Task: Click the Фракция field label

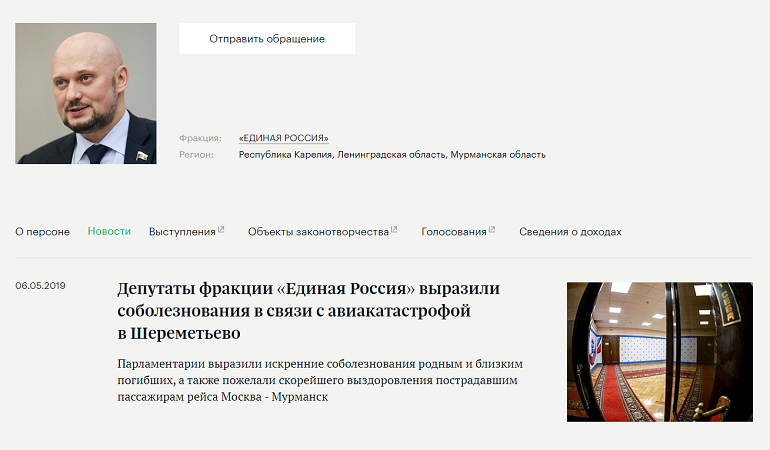Action: pyautogui.click(x=200, y=138)
